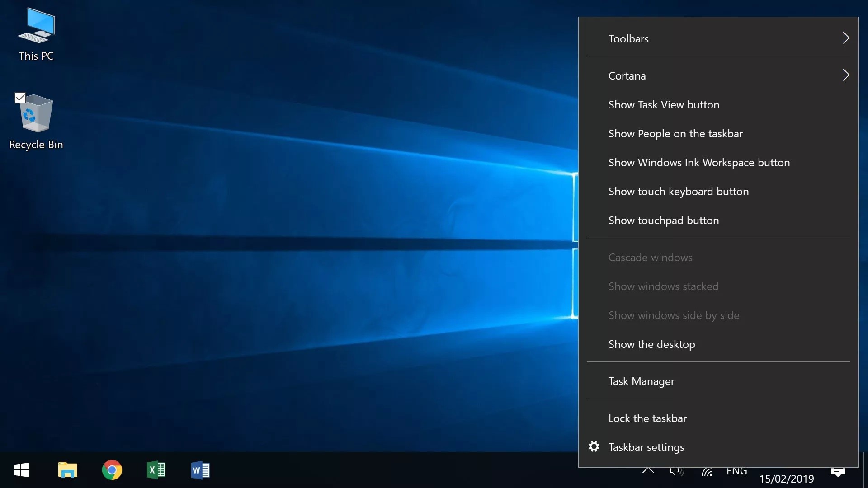Toggle Show Task View button
The height and width of the screenshot is (488, 868).
[x=664, y=105]
